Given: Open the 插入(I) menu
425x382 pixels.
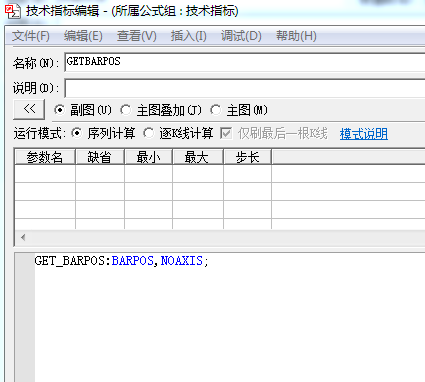Looking at the screenshot, I should click(x=188, y=36).
